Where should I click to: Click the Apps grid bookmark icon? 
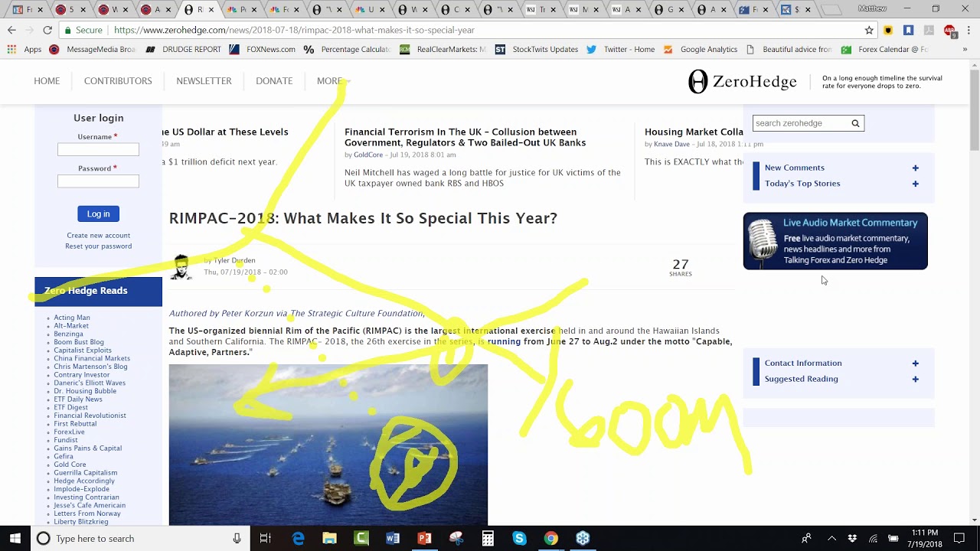11,49
